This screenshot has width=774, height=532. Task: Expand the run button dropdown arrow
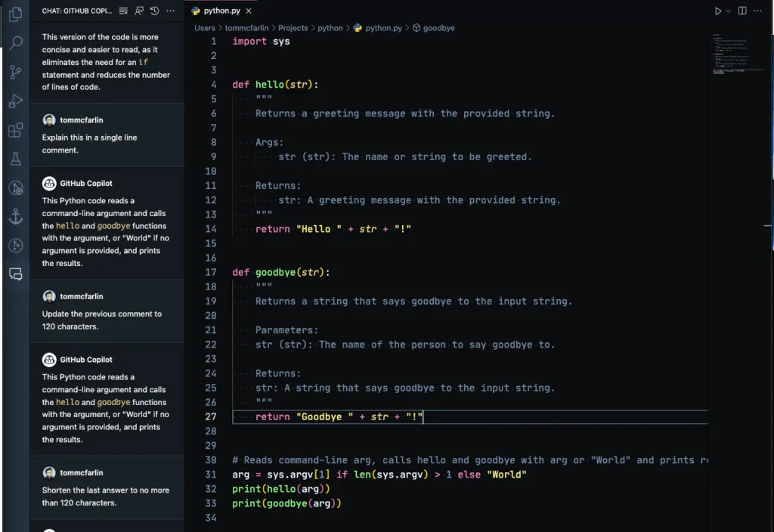coord(728,11)
